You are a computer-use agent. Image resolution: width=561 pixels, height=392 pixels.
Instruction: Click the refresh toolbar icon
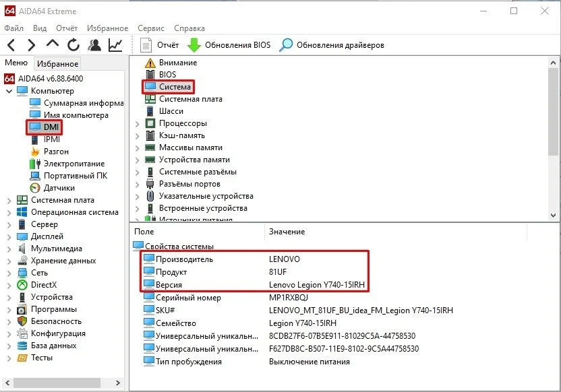(73, 45)
